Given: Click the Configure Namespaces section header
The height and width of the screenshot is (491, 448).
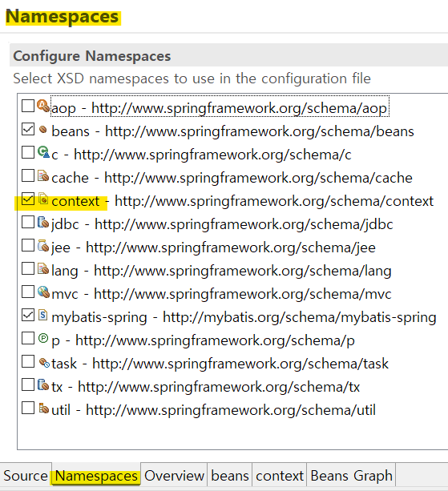Looking at the screenshot, I should tap(228, 56).
